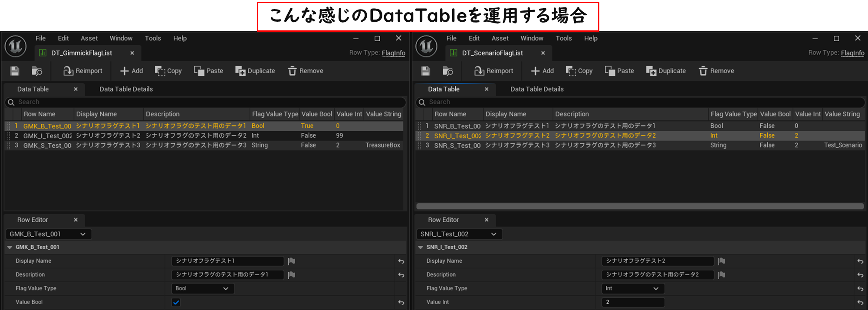Click the flag icon beside left Display Name field
Viewport: 868px width, 310px height.
click(292, 261)
